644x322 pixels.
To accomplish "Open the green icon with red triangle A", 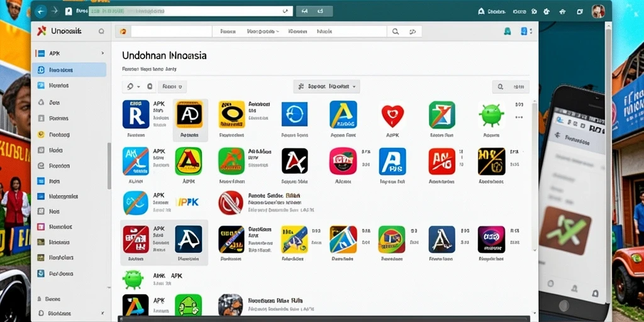I will [189, 161].
